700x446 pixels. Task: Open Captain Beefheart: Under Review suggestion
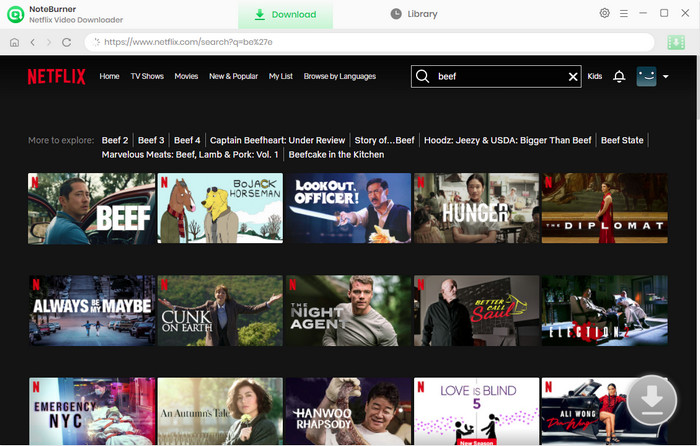(277, 140)
